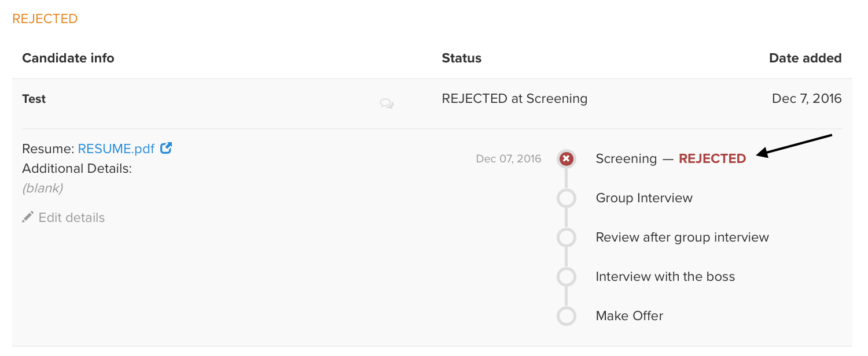Click the REJECTED at Screening status text

point(514,99)
